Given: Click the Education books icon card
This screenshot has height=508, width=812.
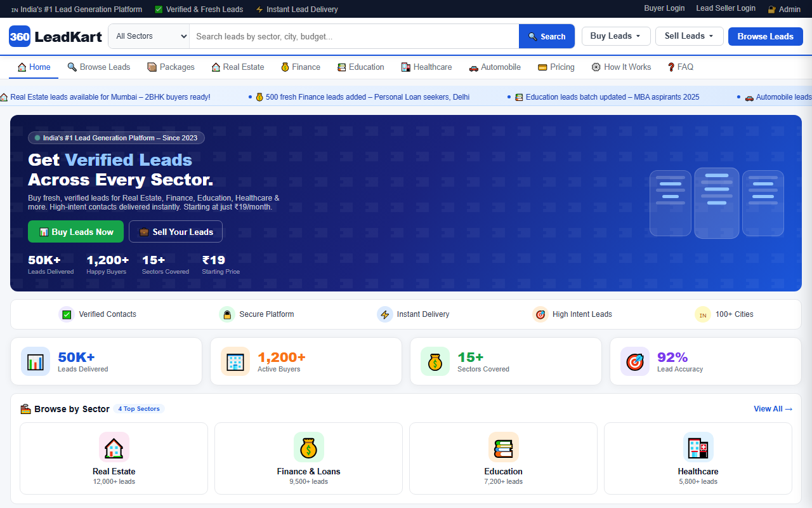Looking at the screenshot, I should click(x=504, y=447).
